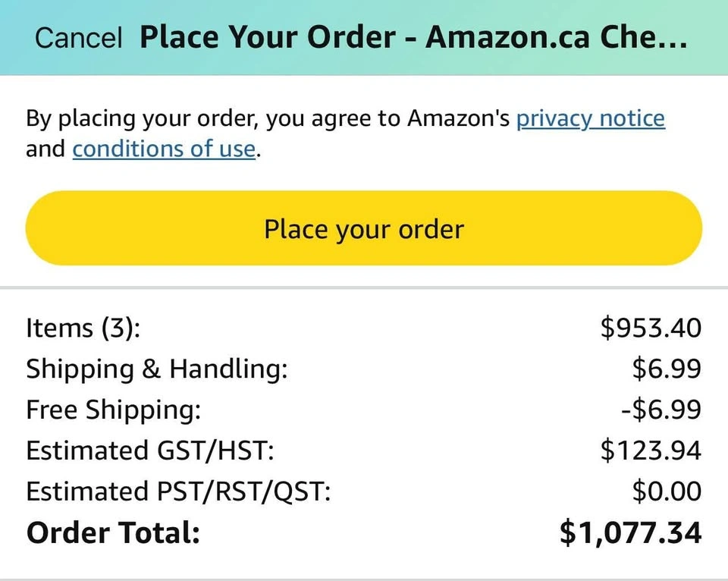Screen dimensions: 728x581
Task: Click the -$6.99 free shipping discount
Action: (x=661, y=410)
